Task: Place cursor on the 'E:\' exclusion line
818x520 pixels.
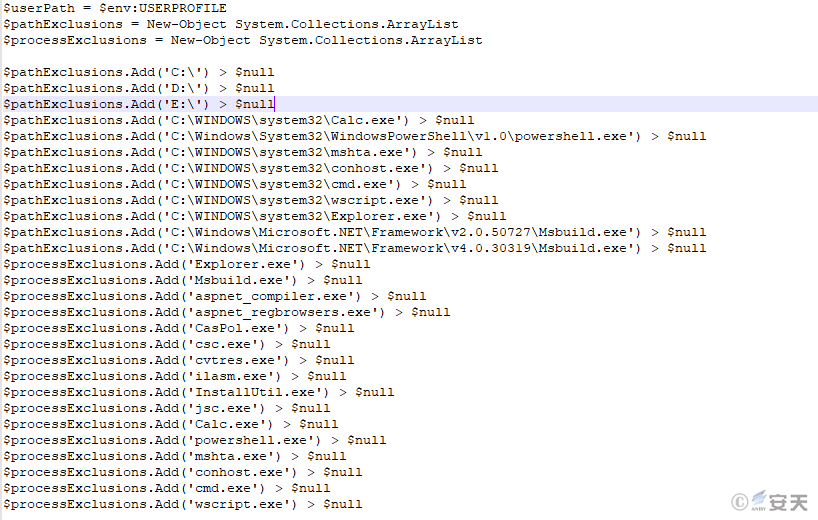Action: click(139, 104)
